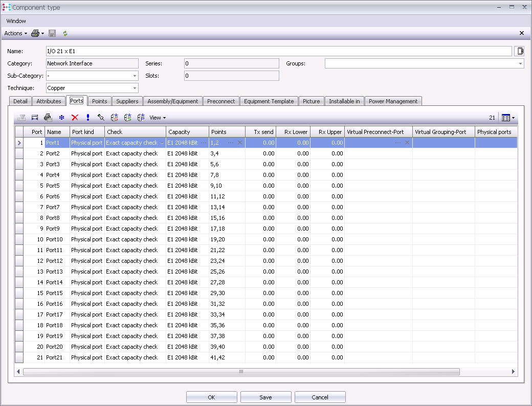This screenshot has height=406, width=532.
Task: Click the icon with blue letter P
Action: [141, 118]
